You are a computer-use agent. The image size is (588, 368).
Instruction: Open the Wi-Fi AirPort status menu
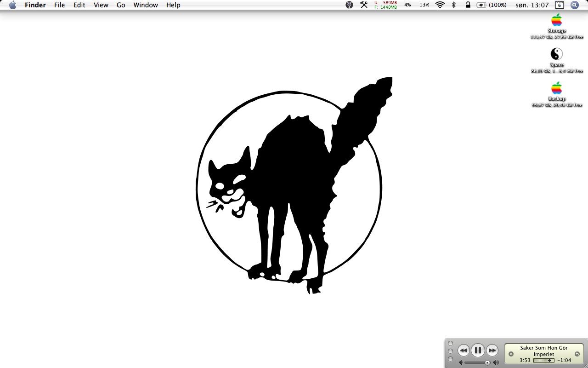pyautogui.click(x=440, y=5)
